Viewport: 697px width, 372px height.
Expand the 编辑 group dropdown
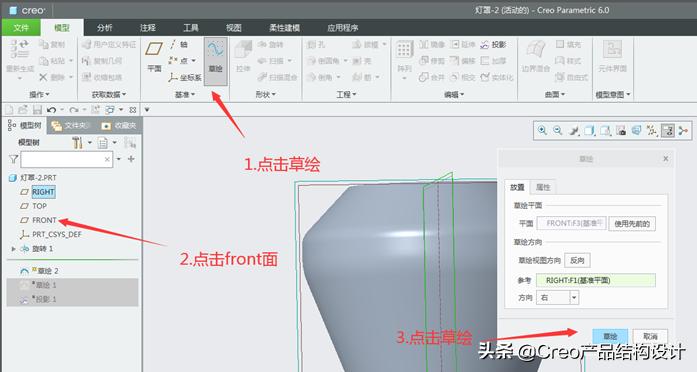pos(454,94)
